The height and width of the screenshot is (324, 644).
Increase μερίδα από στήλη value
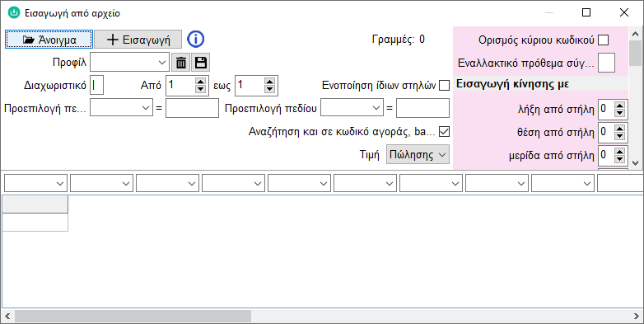click(620, 153)
